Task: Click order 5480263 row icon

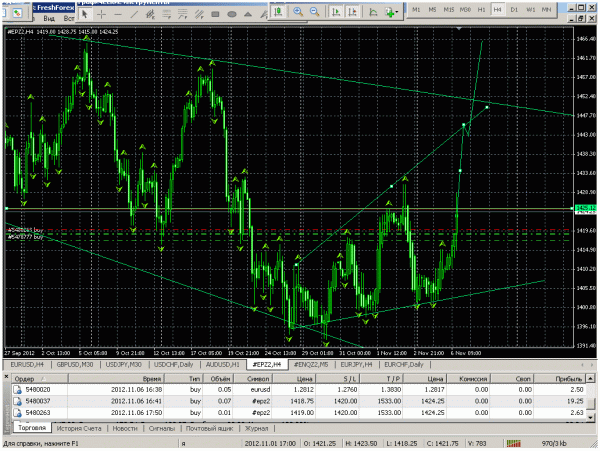Action: tap(18, 412)
